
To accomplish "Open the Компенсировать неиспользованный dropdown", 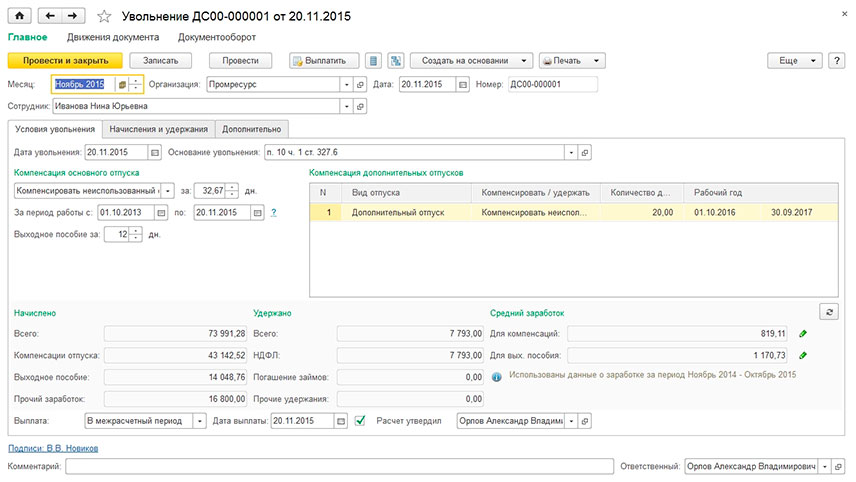I will (x=168, y=191).
